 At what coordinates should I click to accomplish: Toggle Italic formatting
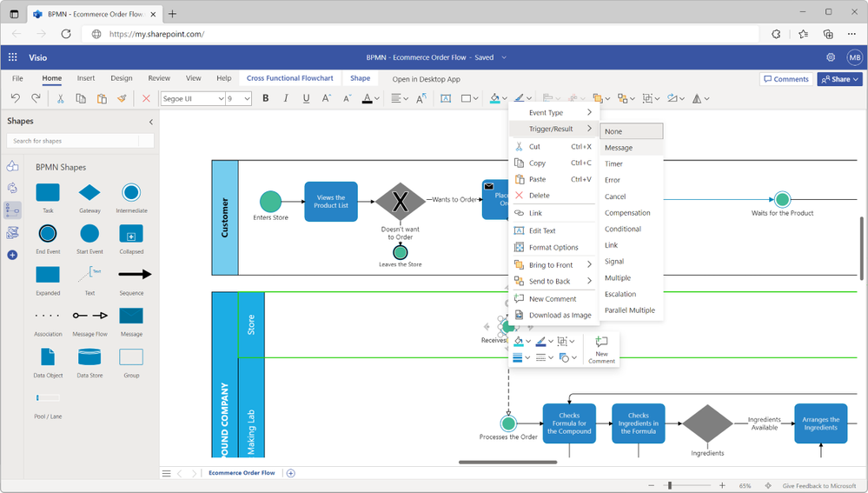click(286, 98)
